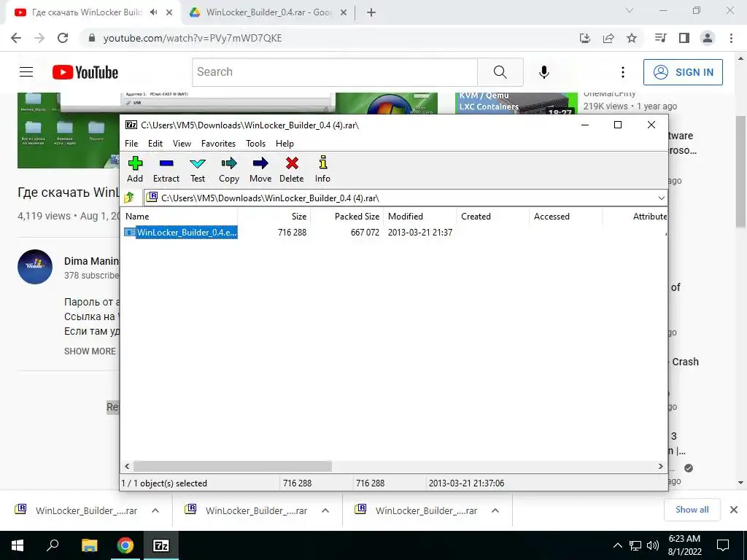The image size is (747, 560).
Task: Click the share page icon in Chrome
Action: click(x=608, y=38)
